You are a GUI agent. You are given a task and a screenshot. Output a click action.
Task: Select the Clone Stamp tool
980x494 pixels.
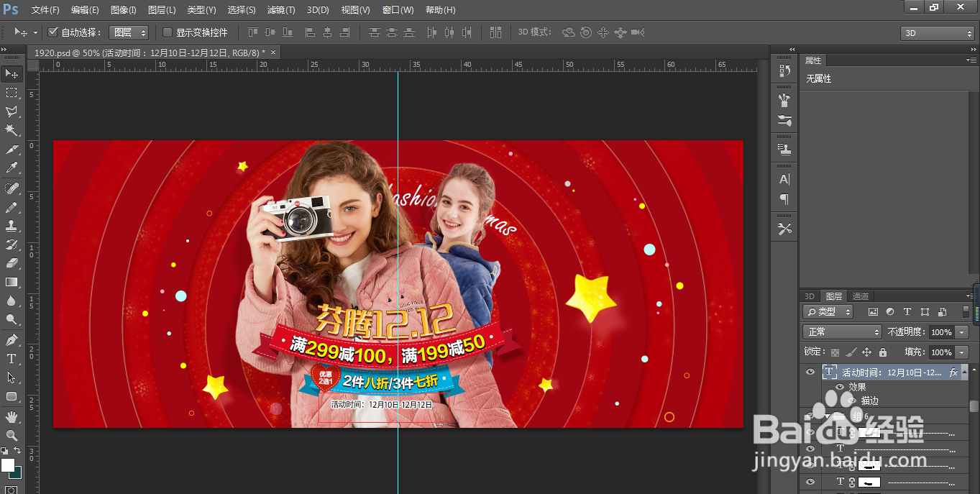pos(12,226)
